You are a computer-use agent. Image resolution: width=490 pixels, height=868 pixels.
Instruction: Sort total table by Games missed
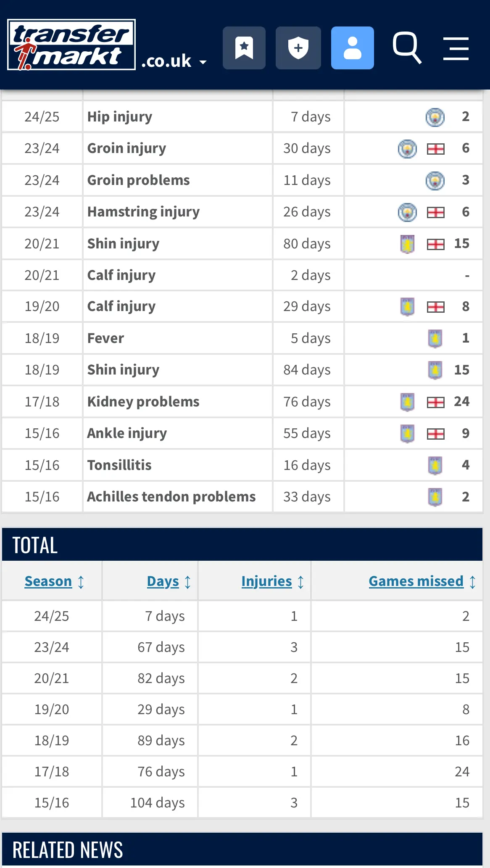pos(416,581)
